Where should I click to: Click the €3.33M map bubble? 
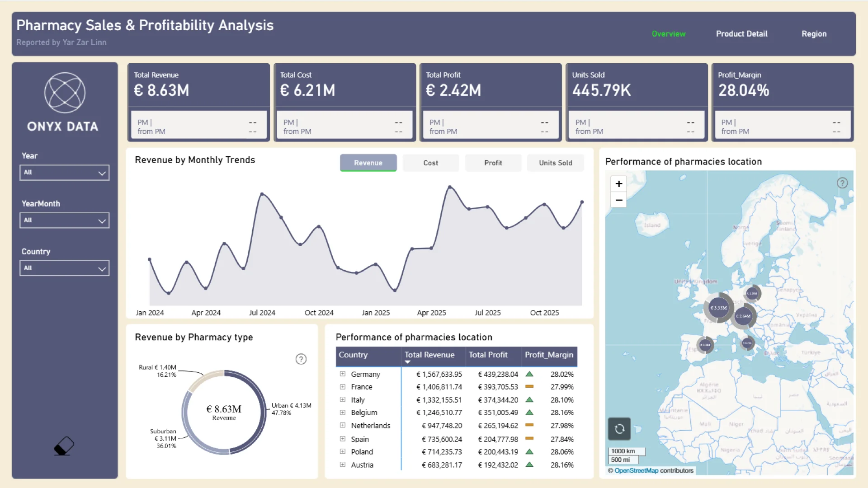(x=718, y=308)
